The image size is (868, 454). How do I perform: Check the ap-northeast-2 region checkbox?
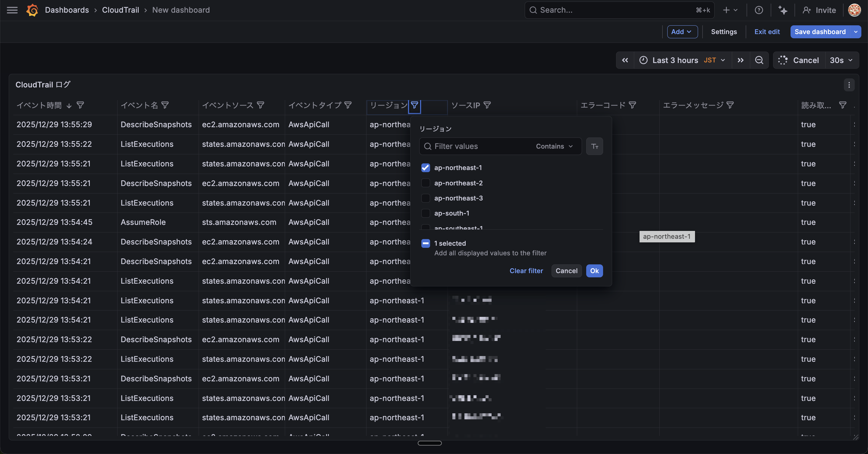coord(426,183)
